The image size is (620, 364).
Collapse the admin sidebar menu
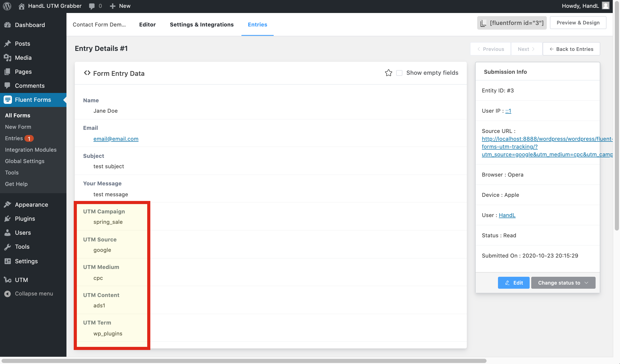[34, 294]
